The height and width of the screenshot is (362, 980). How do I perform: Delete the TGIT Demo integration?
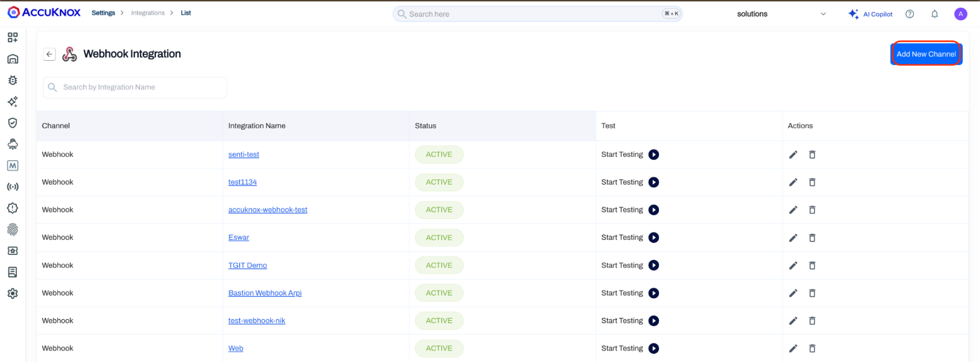click(x=812, y=265)
